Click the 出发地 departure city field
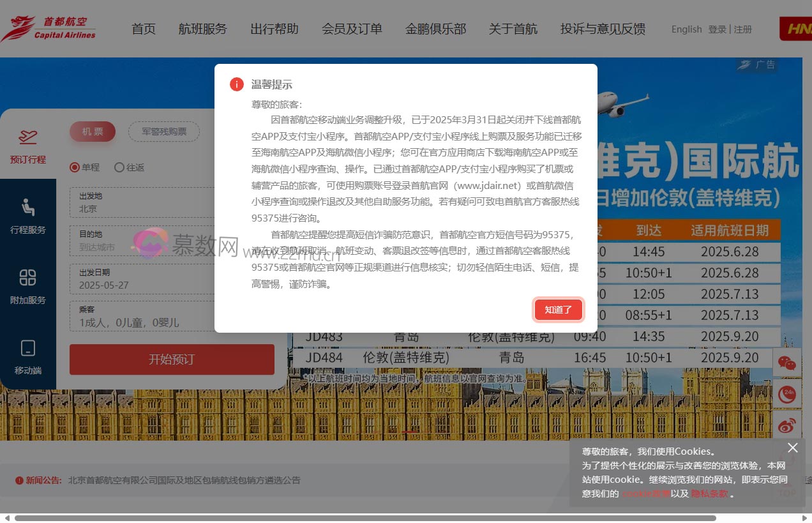The height and width of the screenshot is (523, 812). (x=172, y=203)
